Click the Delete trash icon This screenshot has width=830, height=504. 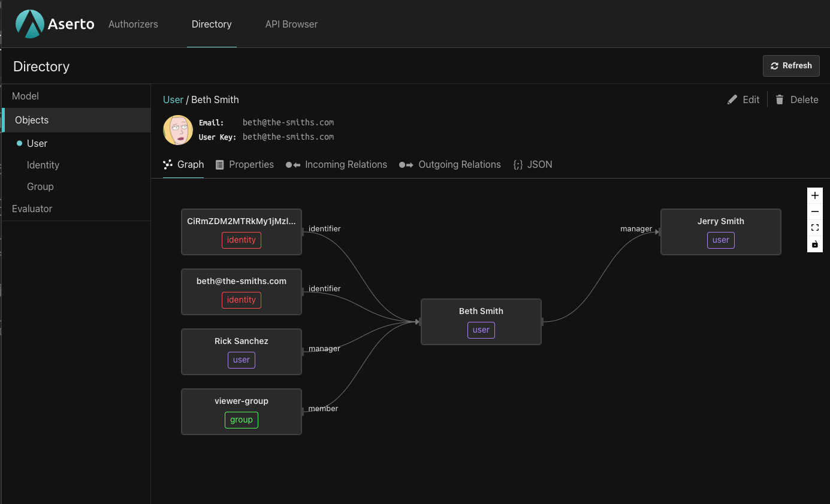point(780,99)
